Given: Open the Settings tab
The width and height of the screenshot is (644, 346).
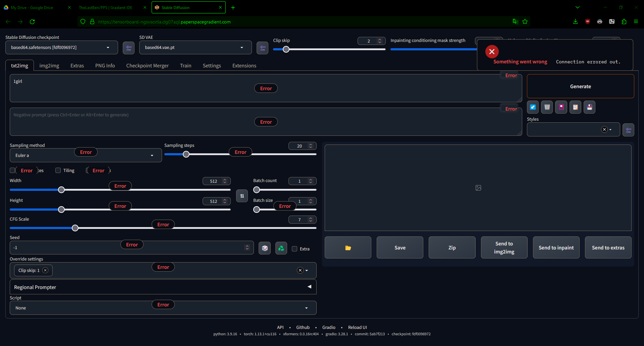Looking at the screenshot, I should click(x=211, y=65).
